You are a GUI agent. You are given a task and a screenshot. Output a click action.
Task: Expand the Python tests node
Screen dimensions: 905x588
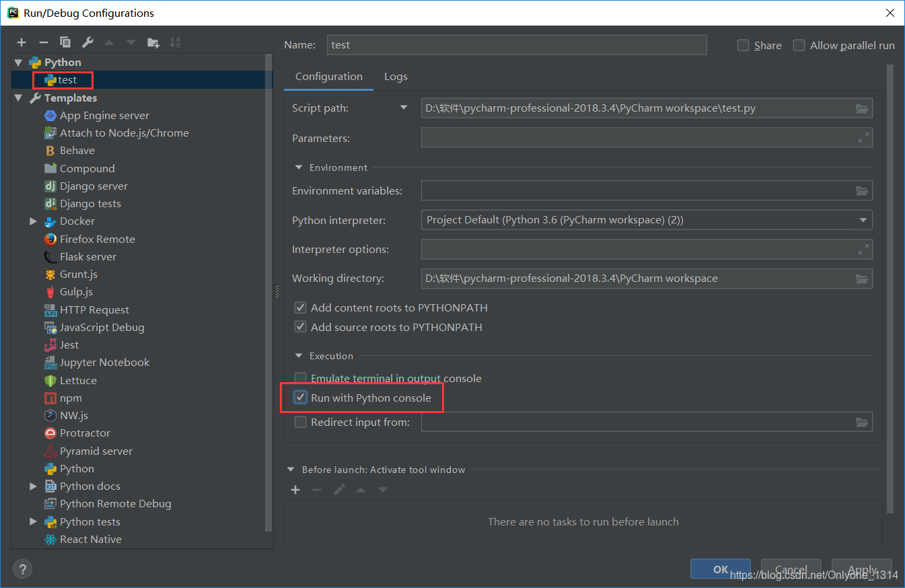tap(33, 522)
